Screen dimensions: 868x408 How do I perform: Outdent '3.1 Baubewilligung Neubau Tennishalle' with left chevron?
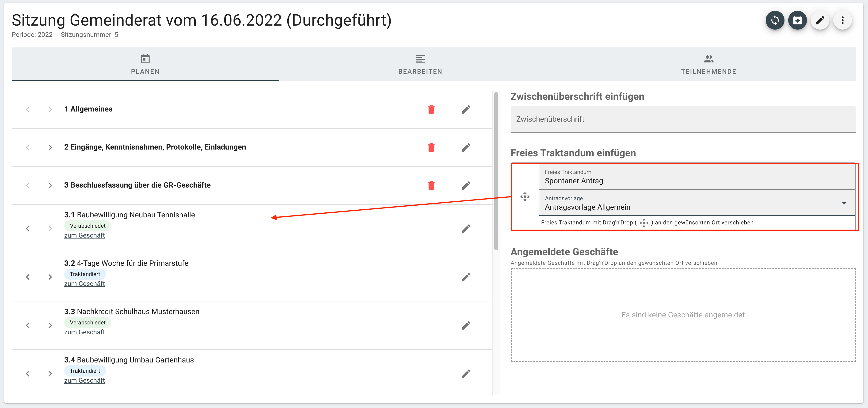click(x=28, y=229)
